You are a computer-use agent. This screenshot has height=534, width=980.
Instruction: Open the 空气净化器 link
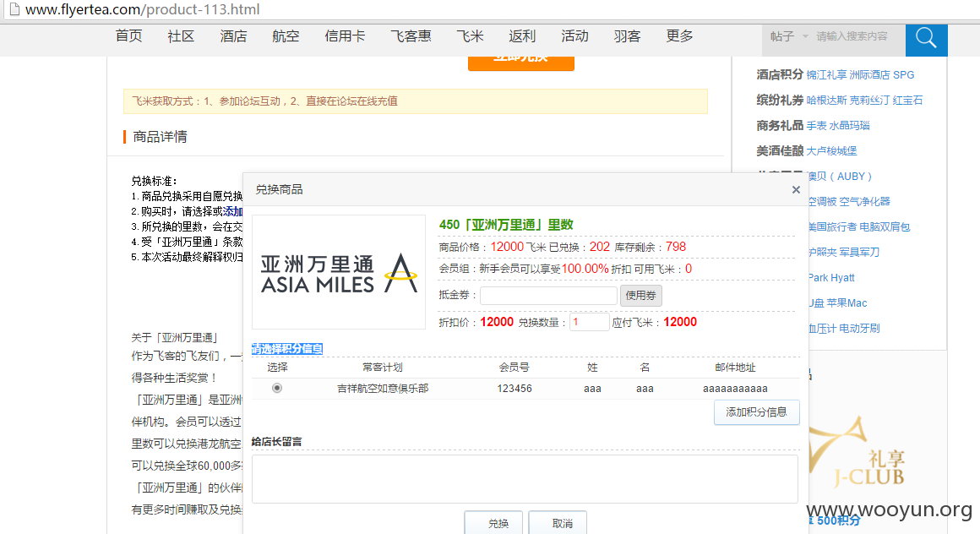tap(864, 201)
